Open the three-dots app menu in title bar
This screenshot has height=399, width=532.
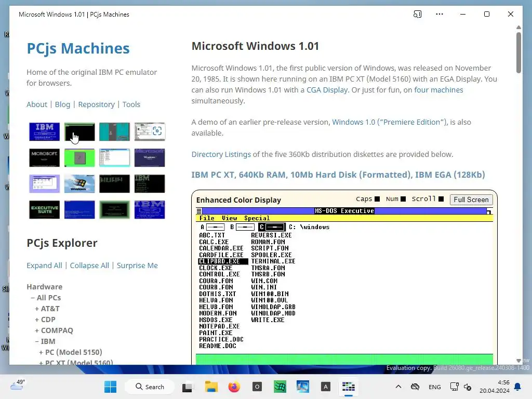click(440, 14)
